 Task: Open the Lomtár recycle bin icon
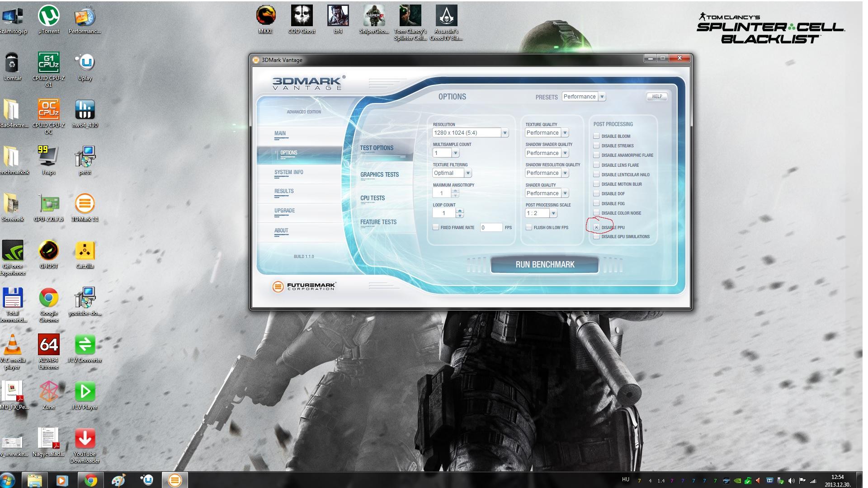(13, 67)
